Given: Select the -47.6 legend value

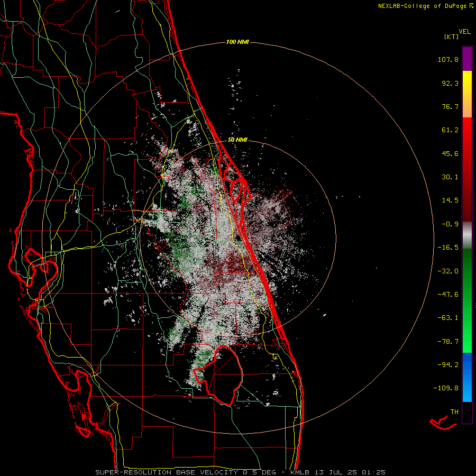Looking at the screenshot, I should 448,295.
